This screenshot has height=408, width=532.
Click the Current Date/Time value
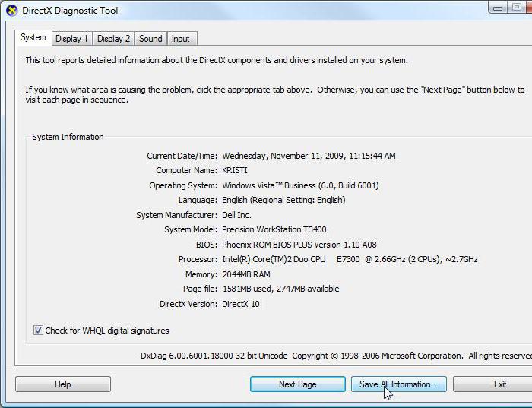[x=309, y=156]
